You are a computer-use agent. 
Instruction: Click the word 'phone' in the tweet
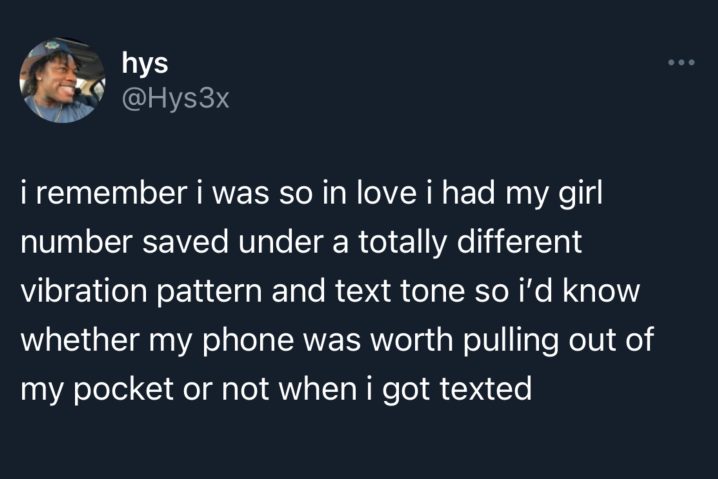pos(248,341)
